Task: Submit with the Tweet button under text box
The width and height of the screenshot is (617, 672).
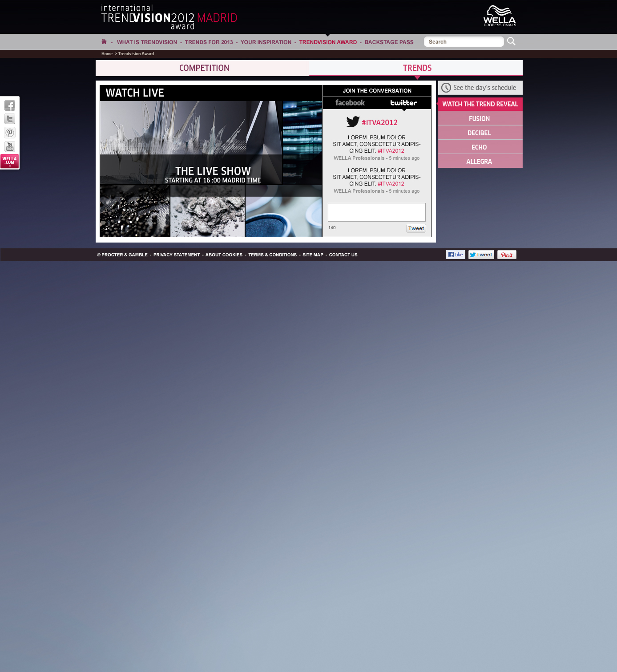Action: click(416, 228)
